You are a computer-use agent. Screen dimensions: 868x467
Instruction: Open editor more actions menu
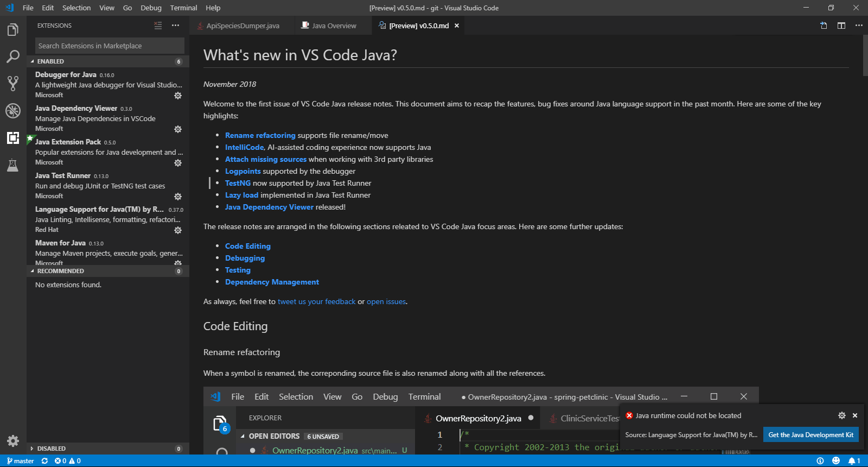(859, 26)
